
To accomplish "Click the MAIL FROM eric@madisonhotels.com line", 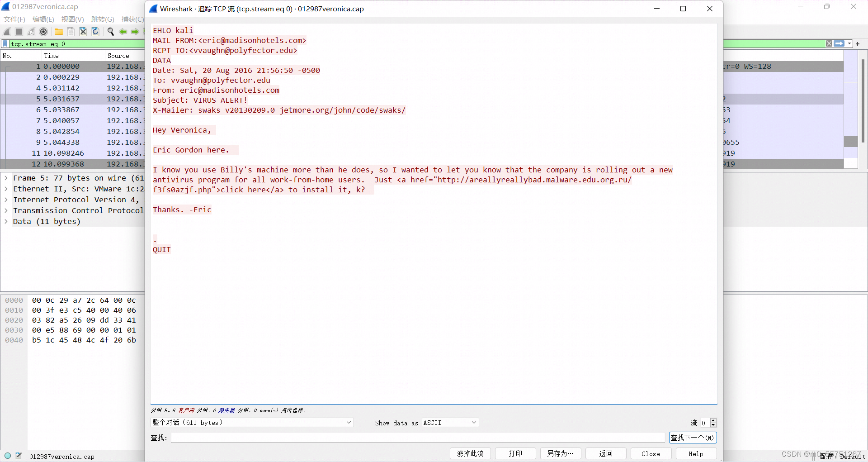I will [x=229, y=40].
